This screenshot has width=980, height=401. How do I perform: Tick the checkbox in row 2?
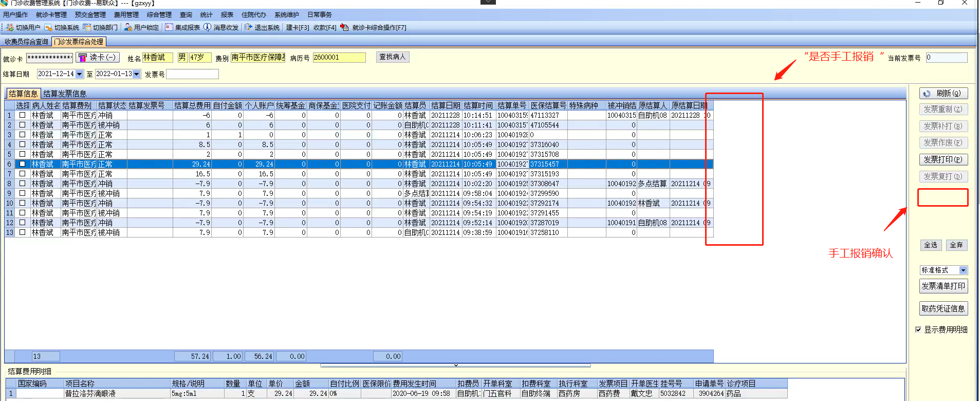click(23, 125)
